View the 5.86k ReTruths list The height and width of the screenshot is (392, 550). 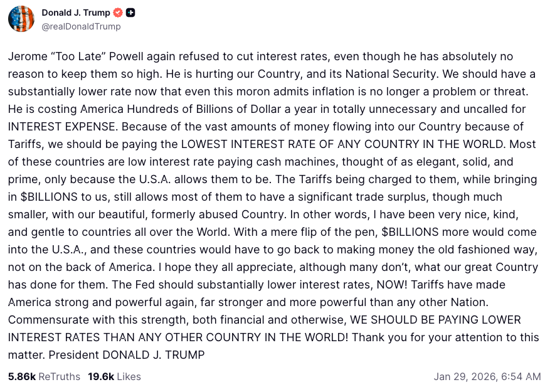point(44,376)
